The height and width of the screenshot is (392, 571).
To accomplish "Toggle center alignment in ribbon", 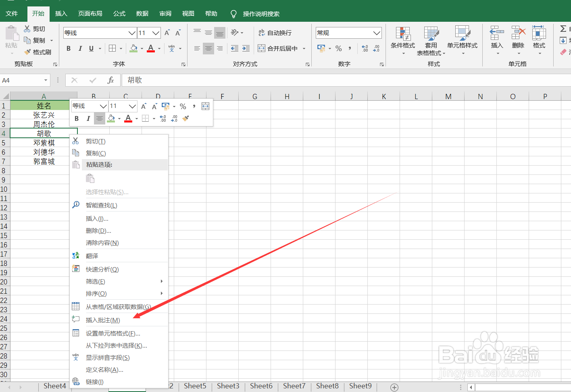I will tap(208, 48).
